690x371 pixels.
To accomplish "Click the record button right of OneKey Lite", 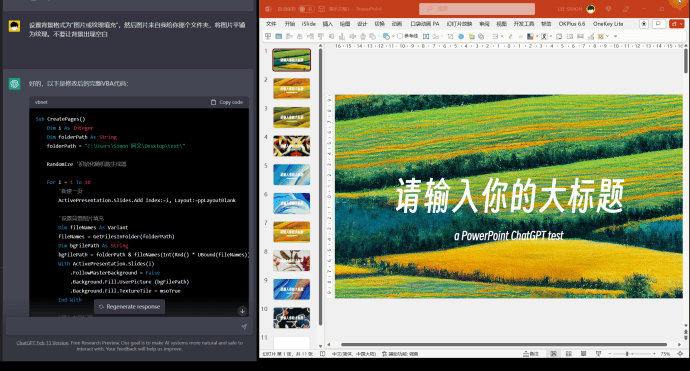I will coord(644,24).
